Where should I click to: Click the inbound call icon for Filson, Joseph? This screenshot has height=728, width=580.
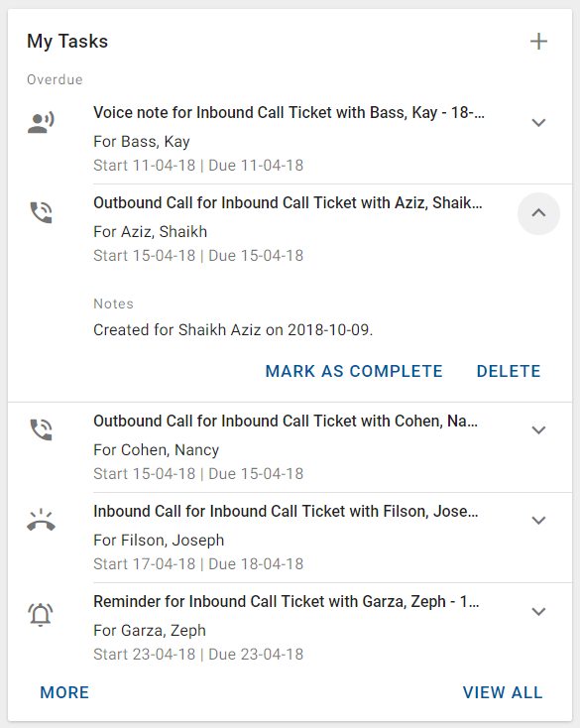click(41, 521)
